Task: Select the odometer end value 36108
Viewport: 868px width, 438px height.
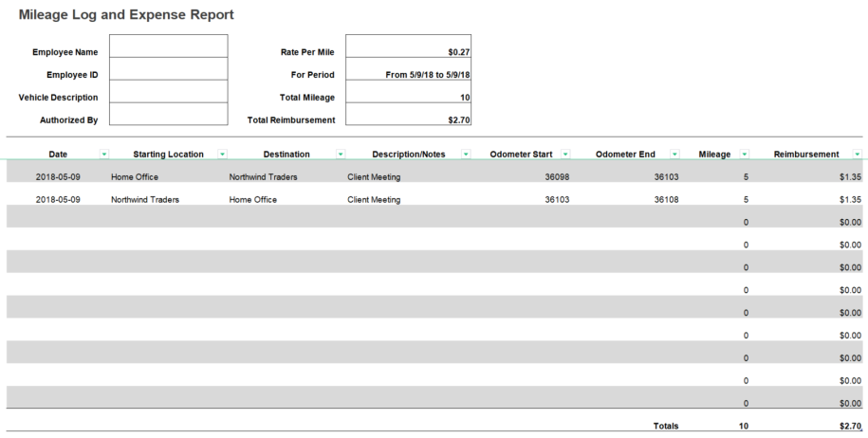Action: coord(666,200)
